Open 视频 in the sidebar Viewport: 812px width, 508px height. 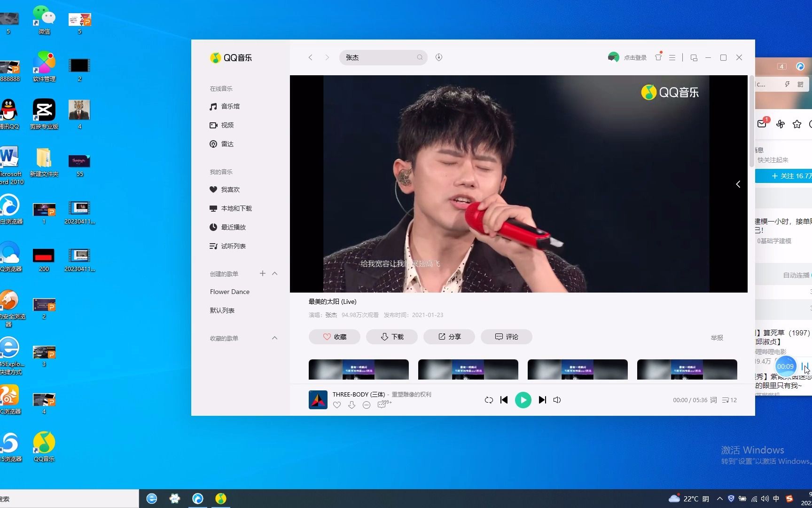(x=221, y=125)
